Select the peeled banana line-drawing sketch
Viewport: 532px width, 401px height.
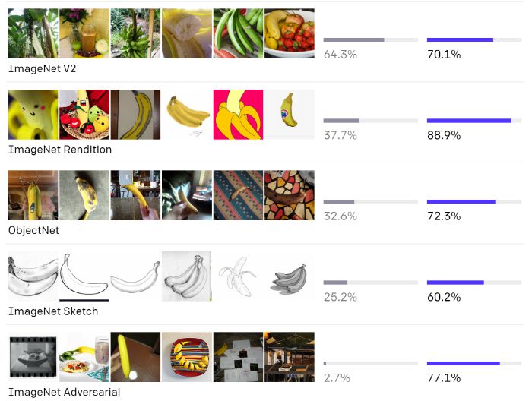pos(238,276)
